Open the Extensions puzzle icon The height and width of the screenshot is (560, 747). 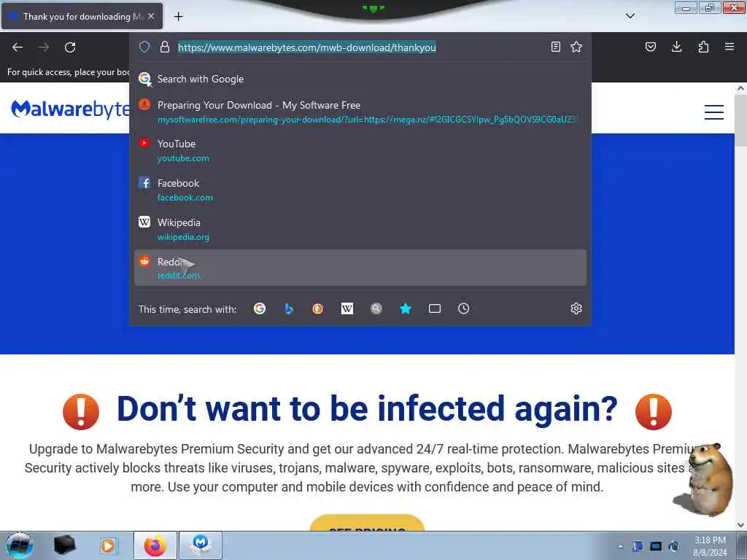(703, 47)
